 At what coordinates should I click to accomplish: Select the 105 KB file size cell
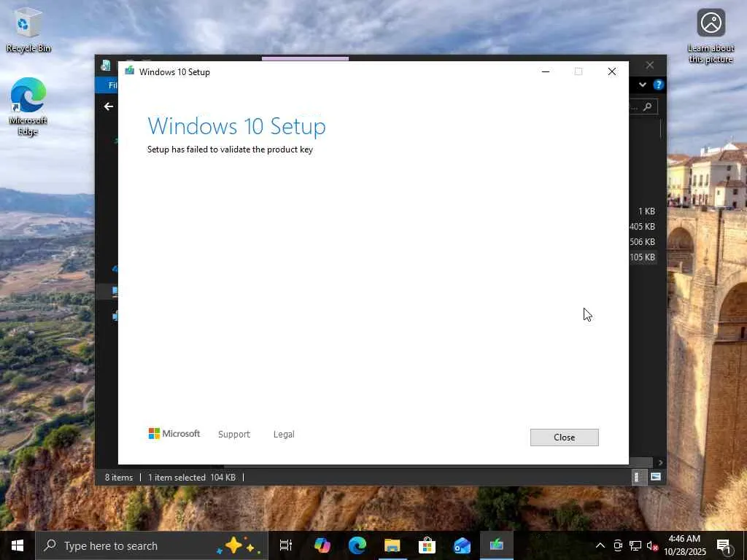click(642, 257)
